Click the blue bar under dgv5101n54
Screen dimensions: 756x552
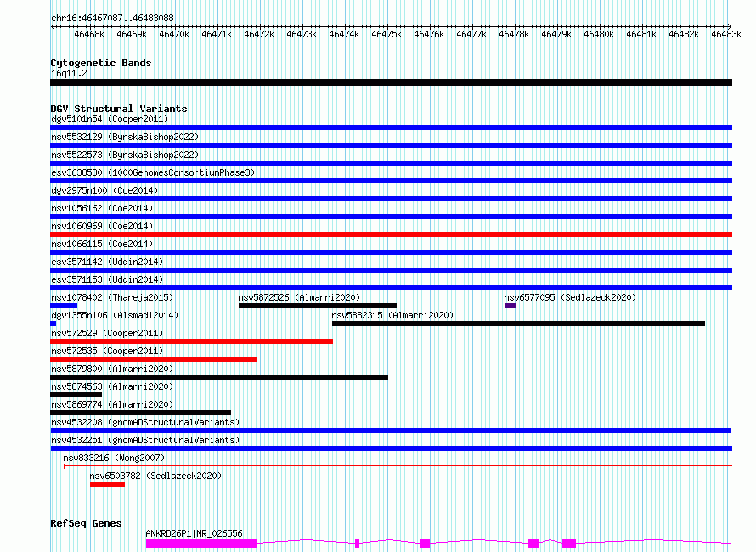click(x=391, y=127)
